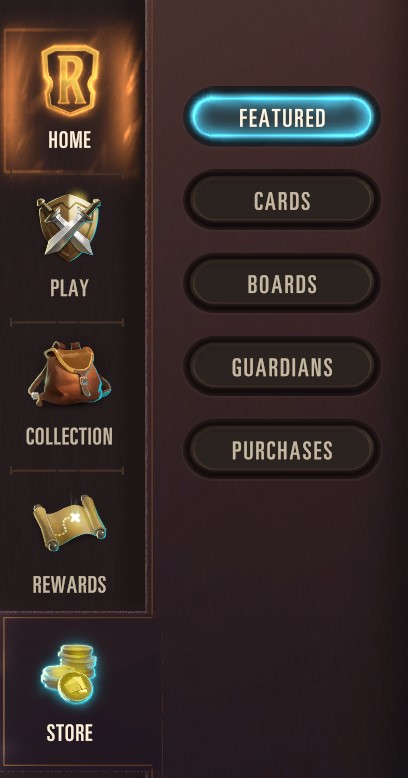Open the Cards store tab
408x778 pixels.
point(282,200)
